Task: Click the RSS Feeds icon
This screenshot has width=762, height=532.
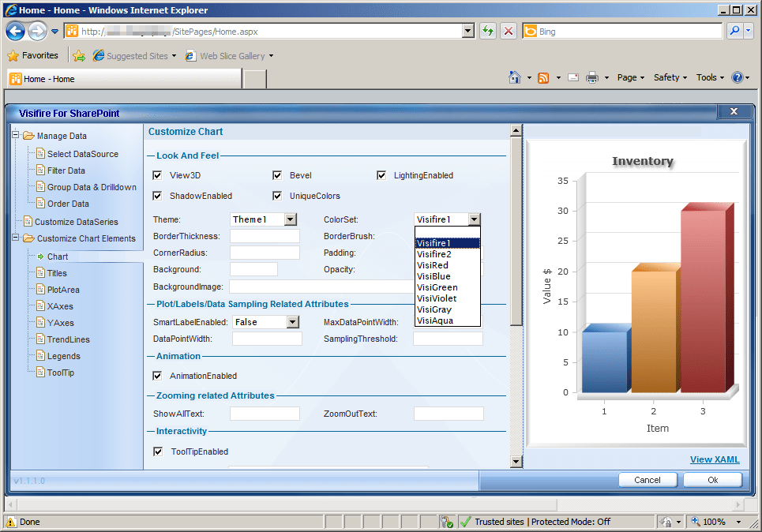Action: 543,77
